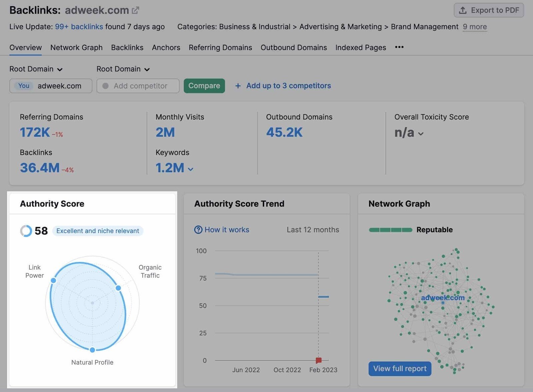Viewport: 533px width, 392px height.
Task: Click Add up to 3 competitors
Action: 283,86
